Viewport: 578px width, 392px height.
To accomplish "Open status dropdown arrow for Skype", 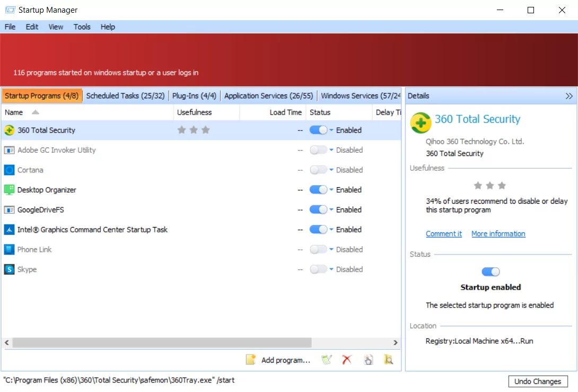I will tap(331, 269).
